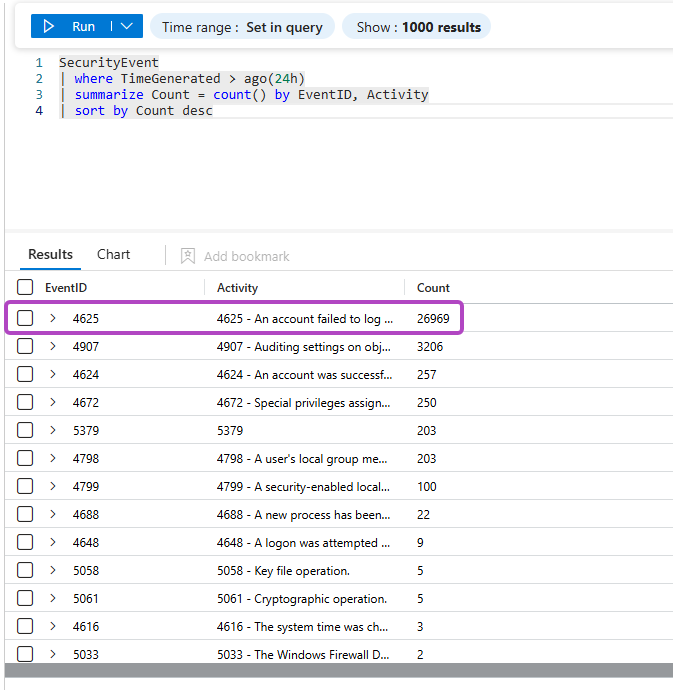Screen dimensions: 673x690
Task: Expand the 4672 result row
Action: [x=53, y=402]
